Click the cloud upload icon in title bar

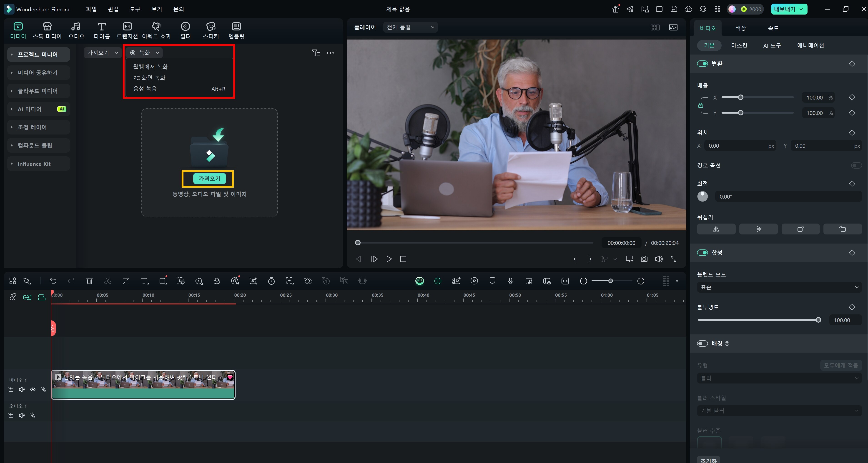click(688, 9)
